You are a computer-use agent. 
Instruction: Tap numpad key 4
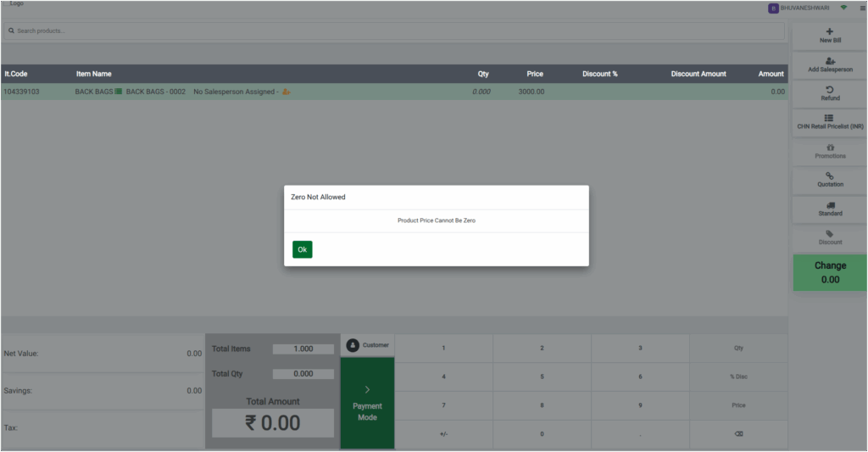coord(443,377)
